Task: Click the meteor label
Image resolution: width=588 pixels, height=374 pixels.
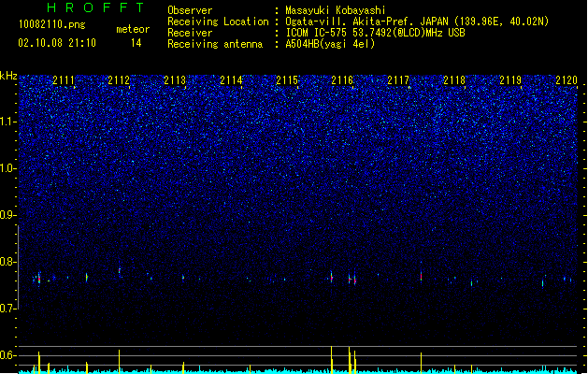Action: coord(133,29)
